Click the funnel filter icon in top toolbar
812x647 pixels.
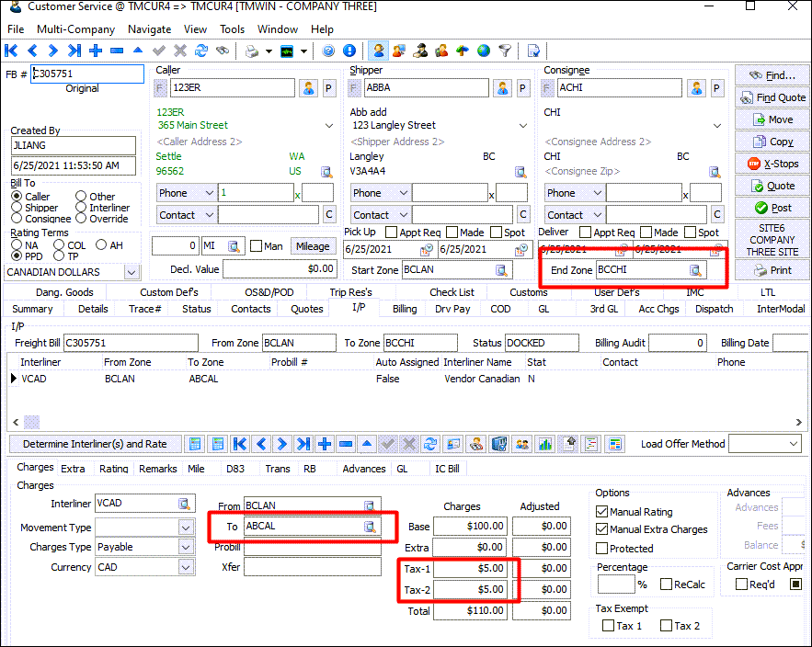pos(505,51)
